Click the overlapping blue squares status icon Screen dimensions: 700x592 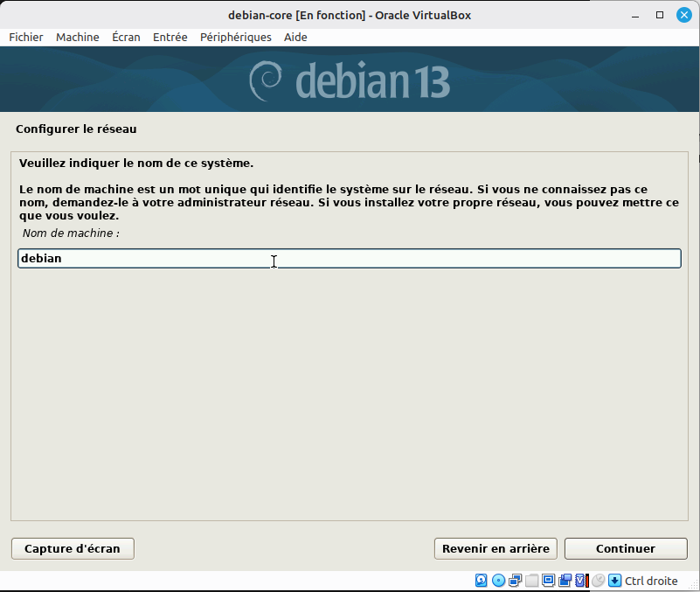tap(565, 581)
